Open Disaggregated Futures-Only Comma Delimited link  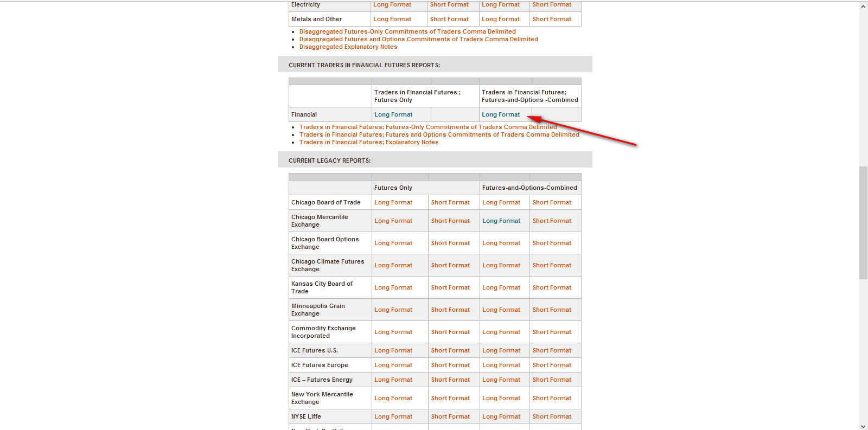(x=407, y=31)
